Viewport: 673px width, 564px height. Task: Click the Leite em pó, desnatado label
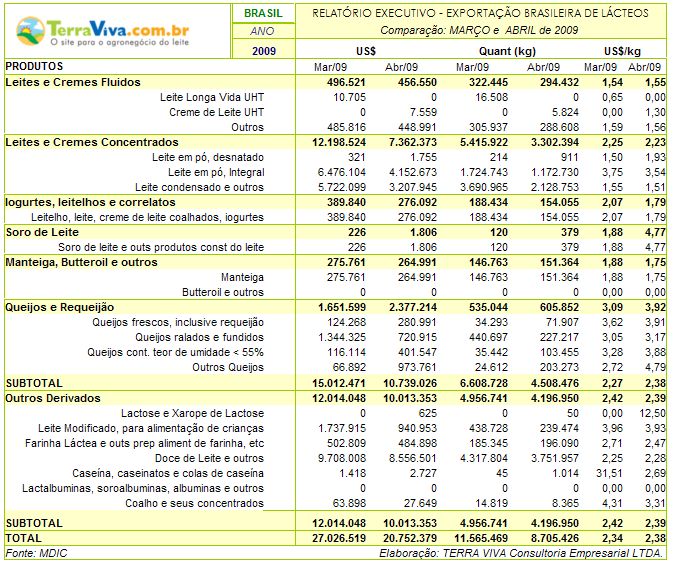coord(208,158)
